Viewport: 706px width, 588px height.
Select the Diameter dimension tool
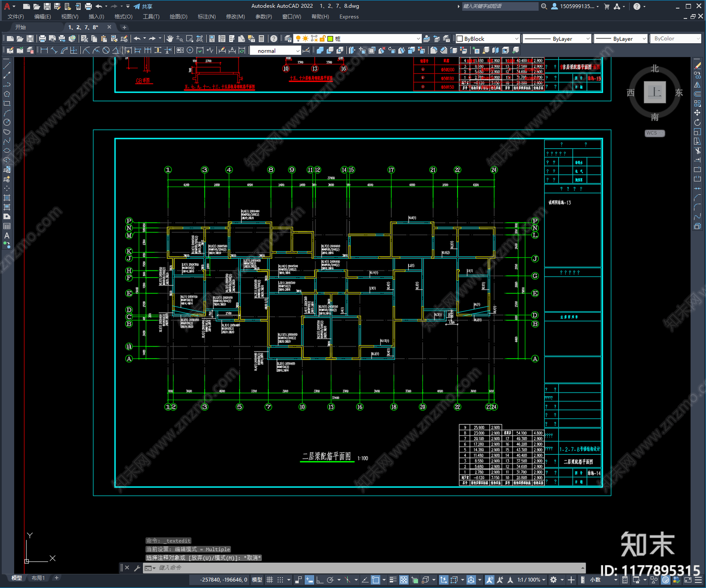click(106, 50)
